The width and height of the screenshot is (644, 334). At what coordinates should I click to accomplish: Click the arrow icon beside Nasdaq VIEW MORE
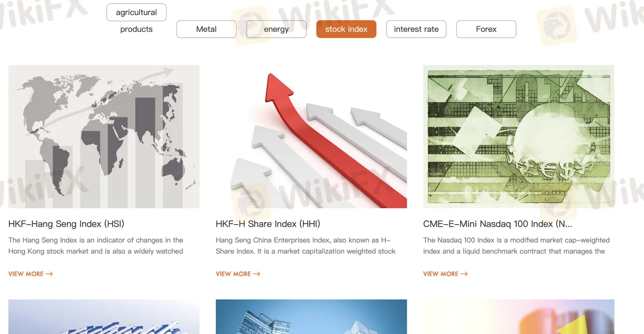click(464, 274)
